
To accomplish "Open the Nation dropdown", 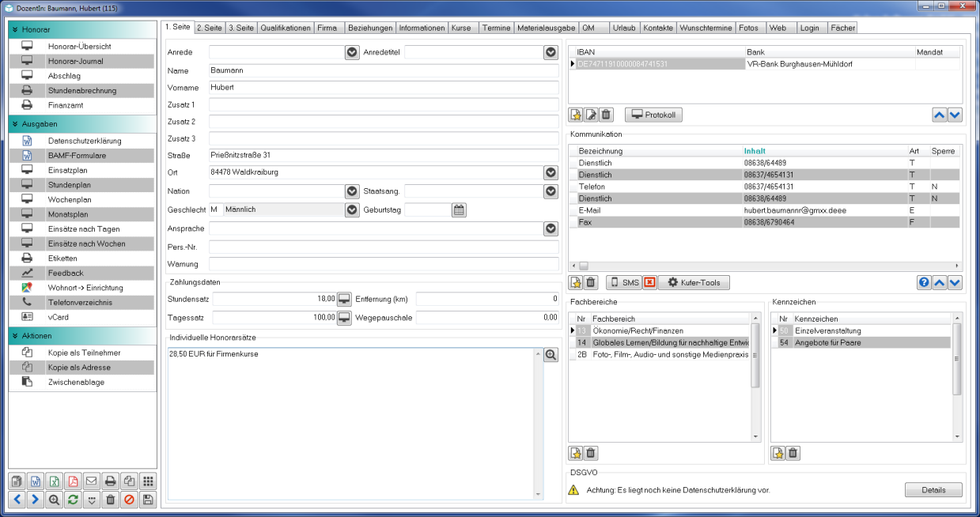I will coord(353,191).
